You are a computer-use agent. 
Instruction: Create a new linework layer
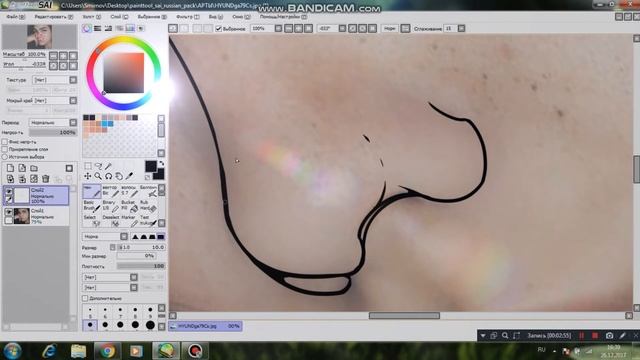[x=22, y=168]
